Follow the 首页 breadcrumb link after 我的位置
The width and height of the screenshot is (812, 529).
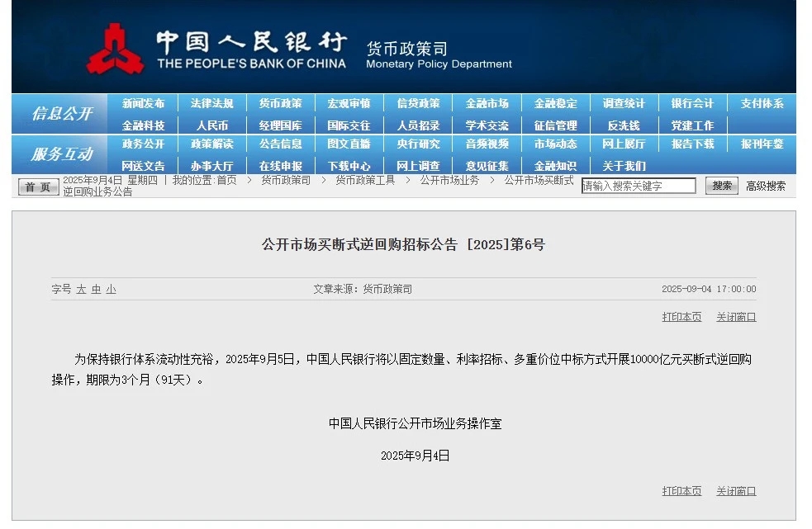226,180
